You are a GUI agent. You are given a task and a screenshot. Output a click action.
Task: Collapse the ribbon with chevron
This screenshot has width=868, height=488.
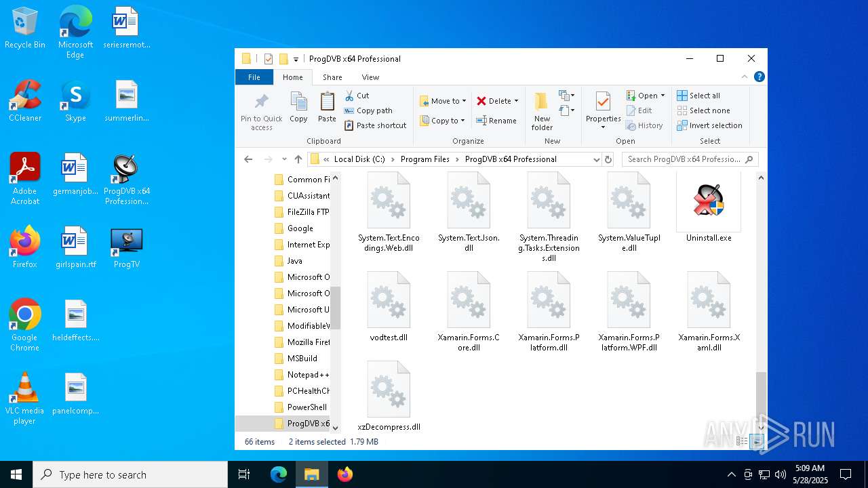pyautogui.click(x=745, y=77)
